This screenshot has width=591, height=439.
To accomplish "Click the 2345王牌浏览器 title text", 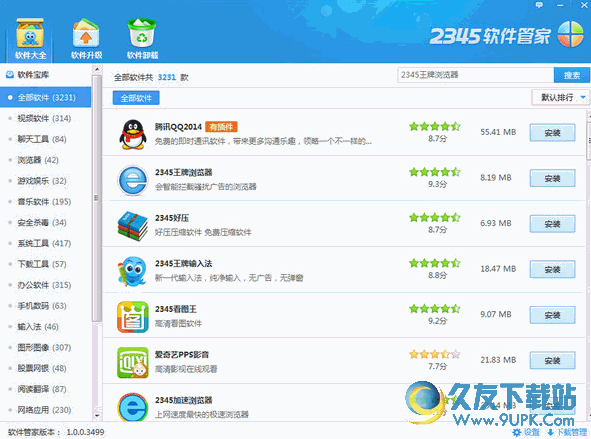I will click(x=184, y=173).
